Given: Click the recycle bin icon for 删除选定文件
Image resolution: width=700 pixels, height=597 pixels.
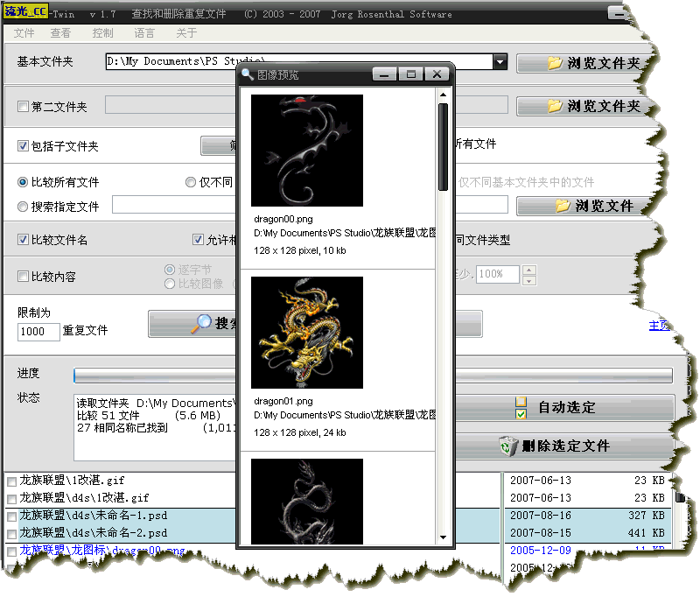Looking at the screenshot, I should point(507,446).
